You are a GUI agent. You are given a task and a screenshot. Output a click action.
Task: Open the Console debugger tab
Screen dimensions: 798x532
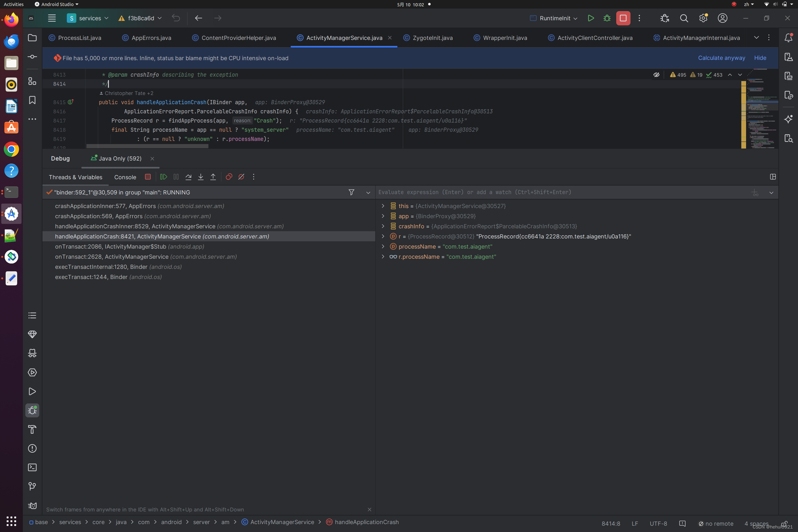coord(125,177)
